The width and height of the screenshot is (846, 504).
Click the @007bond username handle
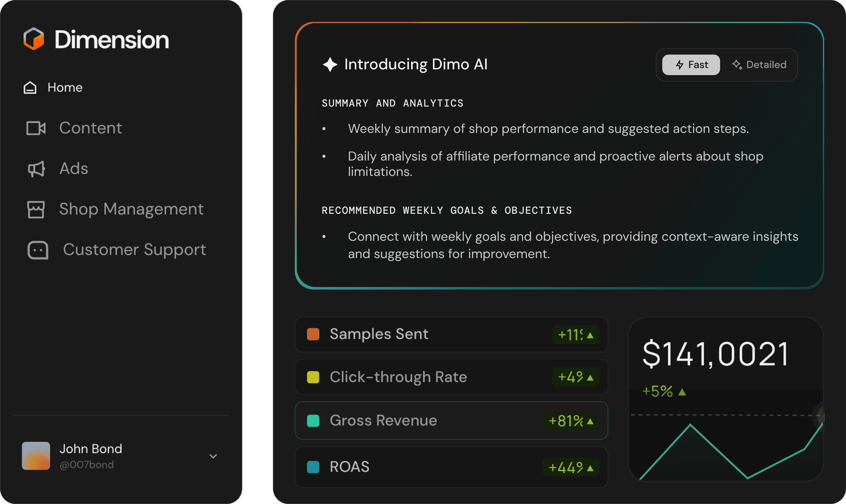point(87,465)
